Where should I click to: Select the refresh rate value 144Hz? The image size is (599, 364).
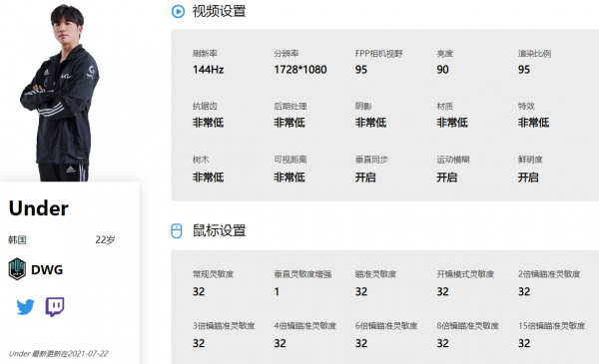coord(209,70)
